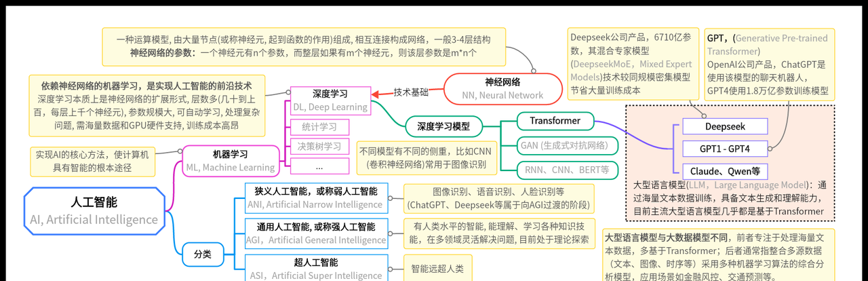Viewport: 868px width, 281px height.
Task: Select the Transformer node
Action: (555, 121)
